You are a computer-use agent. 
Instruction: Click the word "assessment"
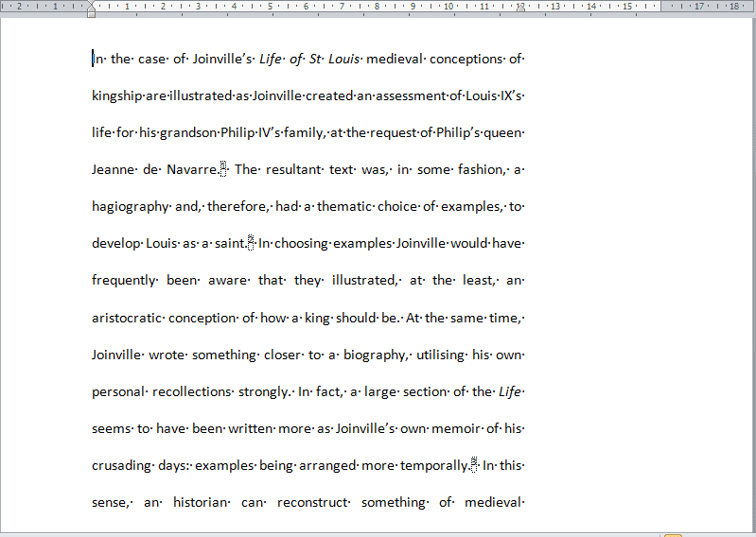[x=412, y=95]
